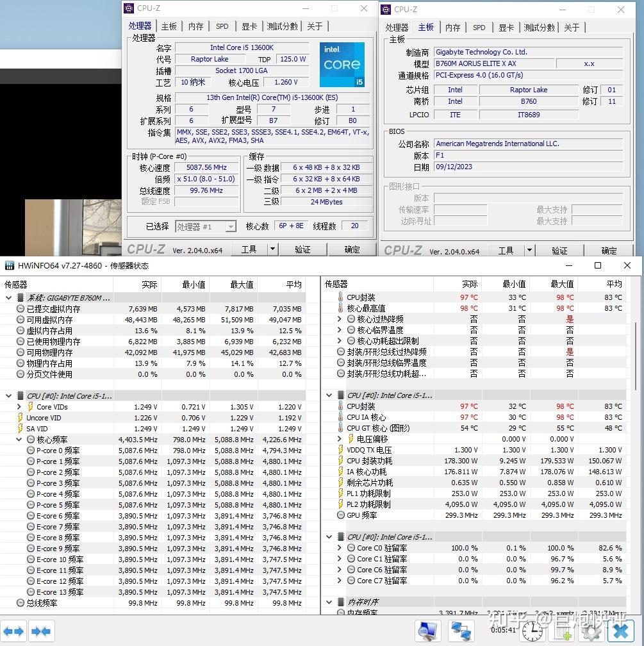The width and height of the screenshot is (644, 646).
Task: Select the SA VID row
Action: tap(153, 429)
